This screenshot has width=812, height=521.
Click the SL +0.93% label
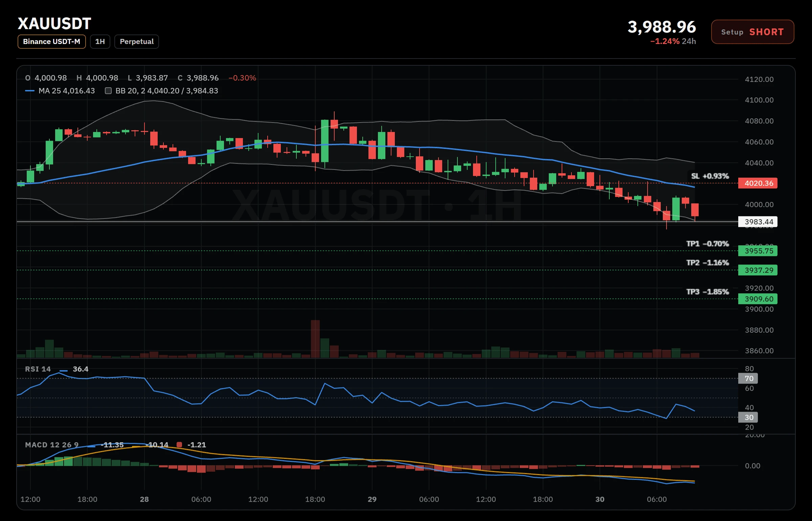point(710,176)
